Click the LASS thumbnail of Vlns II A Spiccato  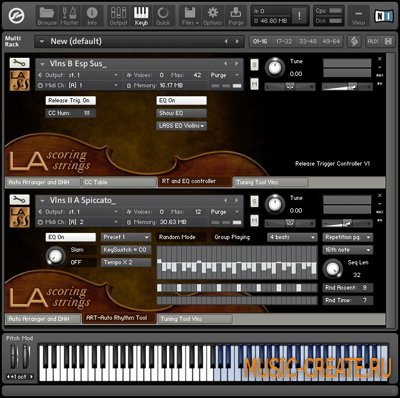coord(20,217)
